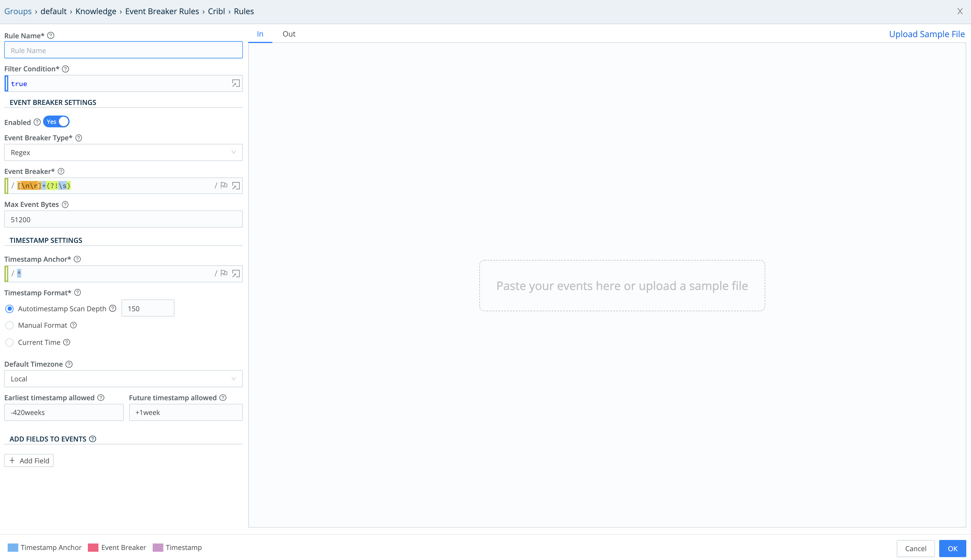Click the Earliest timestamp allowed help icon
971x560 pixels.
pos(101,398)
